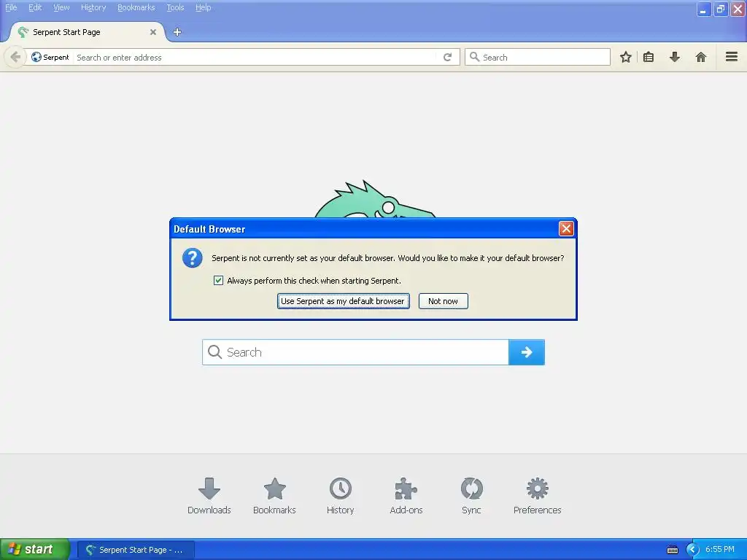
Task: Open History from start page shortcuts
Action: tap(340, 496)
